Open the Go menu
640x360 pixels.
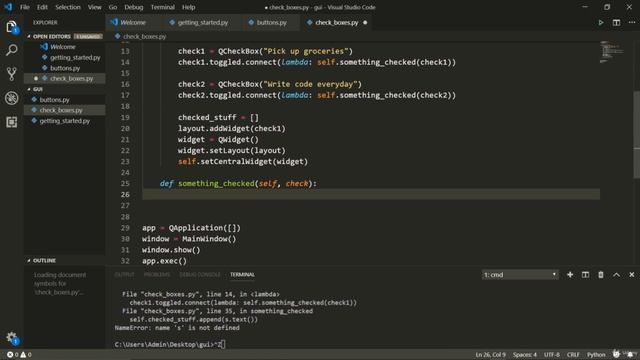pyautogui.click(x=113, y=7)
